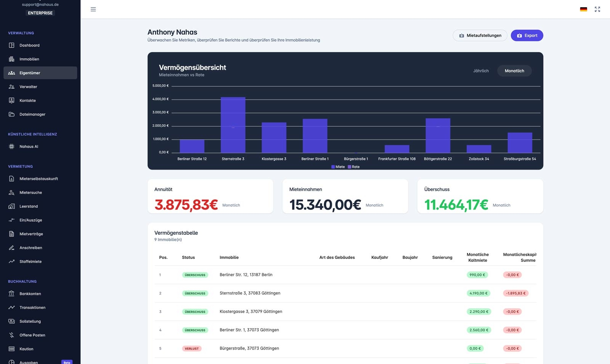Open the Dateimanager folder icon
This screenshot has width=610, height=364.
click(11, 114)
